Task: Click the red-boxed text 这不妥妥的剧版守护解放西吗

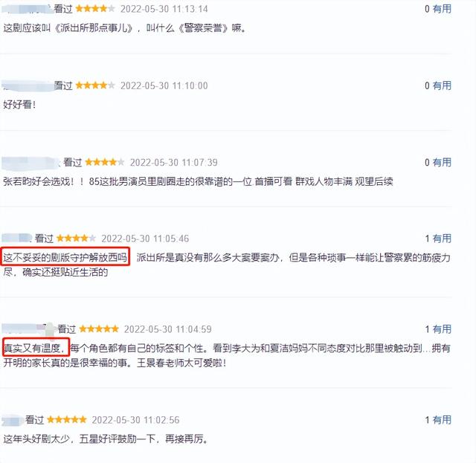Action: click(x=65, y=257)
